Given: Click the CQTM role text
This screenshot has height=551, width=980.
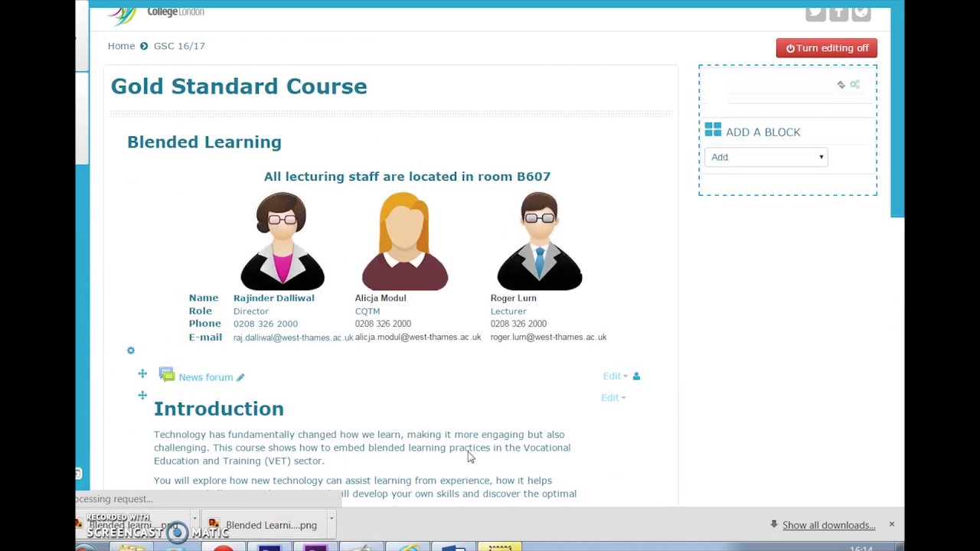Looking at the screenshot, I should (367, 311).
